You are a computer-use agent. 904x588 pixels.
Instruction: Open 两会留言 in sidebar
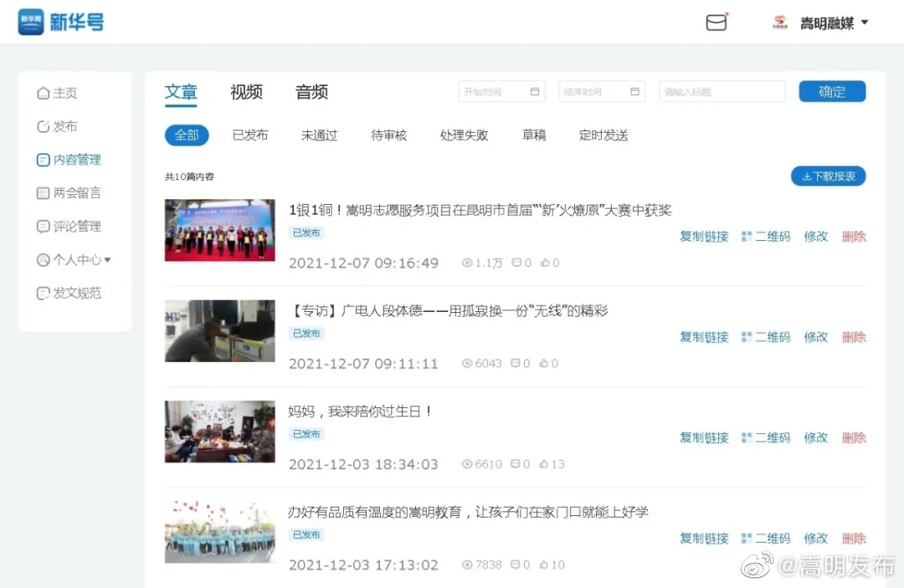(x=69, y=193)
